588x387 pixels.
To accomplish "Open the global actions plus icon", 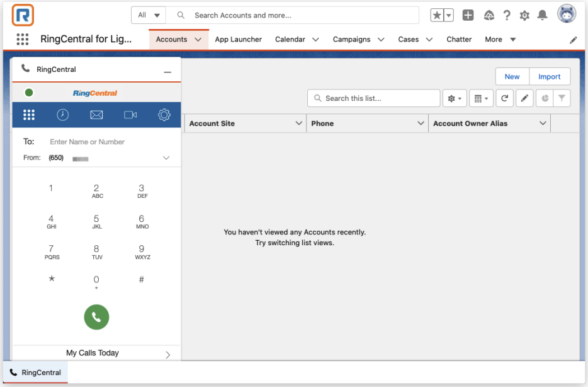I will coord(468,15).
